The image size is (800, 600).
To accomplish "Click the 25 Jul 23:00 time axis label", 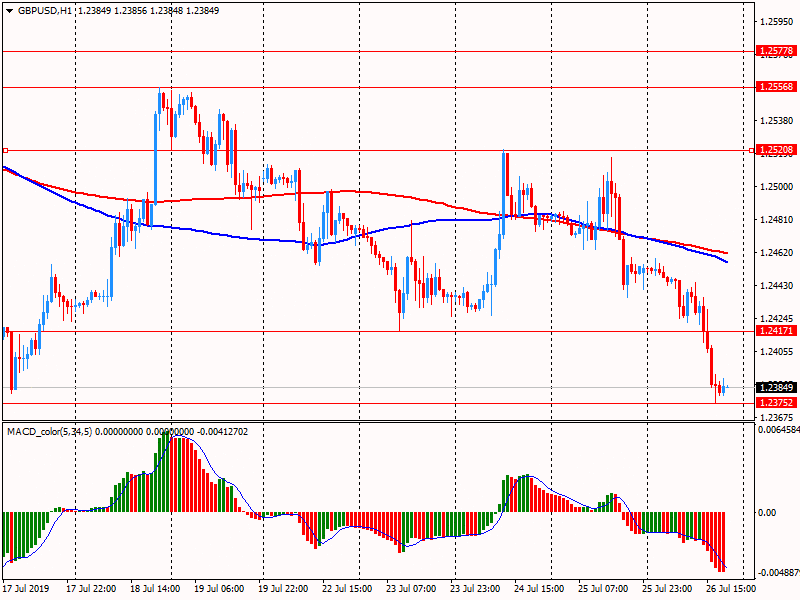I will [667, 588].
